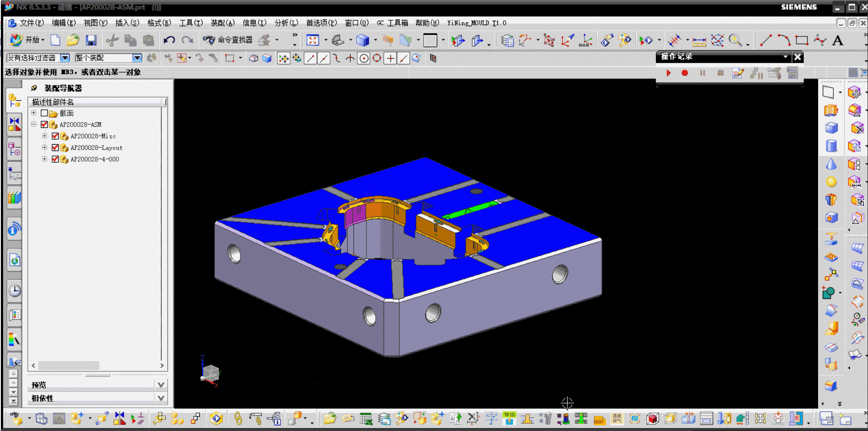Click Pause in the operation record panel
The image size is (868, 431).
tap(703, 73)
